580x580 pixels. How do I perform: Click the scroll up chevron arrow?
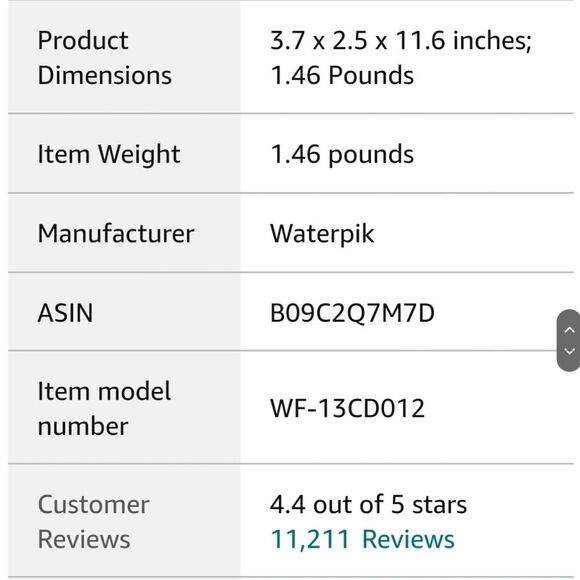[x=569, y=330]
